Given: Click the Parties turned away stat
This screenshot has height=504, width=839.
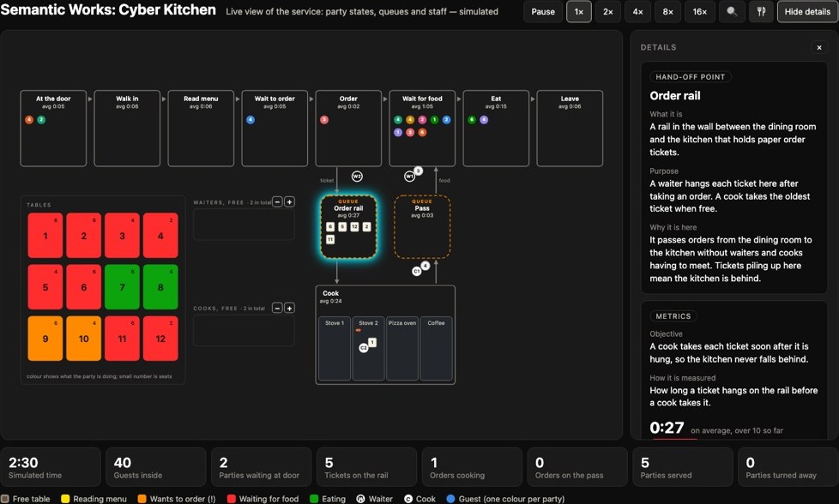Looking at the screenshot, I should pyautogui.click(x=788, y=467).
